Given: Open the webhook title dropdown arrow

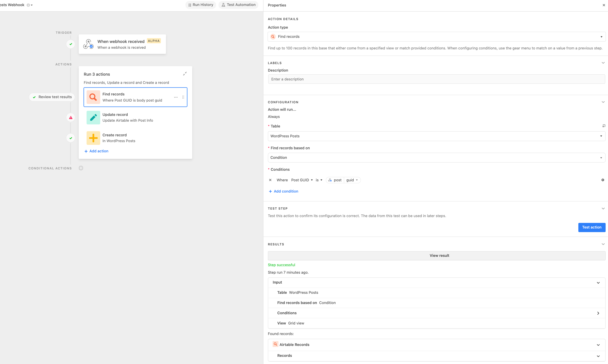Looking at the screenshot, I should tap(32, 5).
